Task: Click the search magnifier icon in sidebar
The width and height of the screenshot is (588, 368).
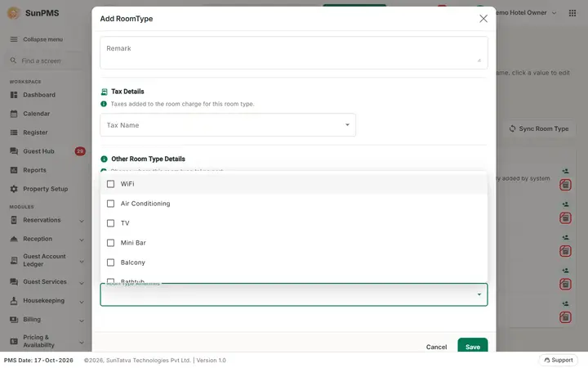Action: tap(14, 61)
